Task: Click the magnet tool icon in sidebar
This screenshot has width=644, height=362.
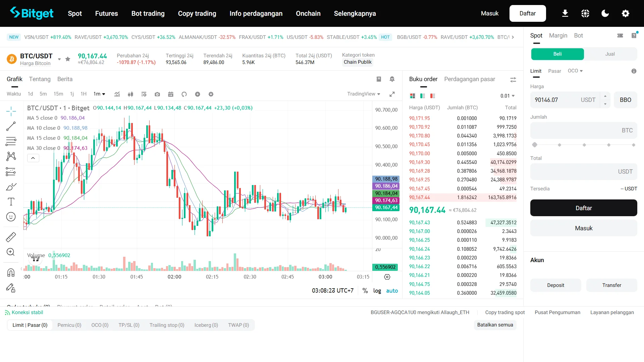Action: pyautogui.click(x=11, y=272)
